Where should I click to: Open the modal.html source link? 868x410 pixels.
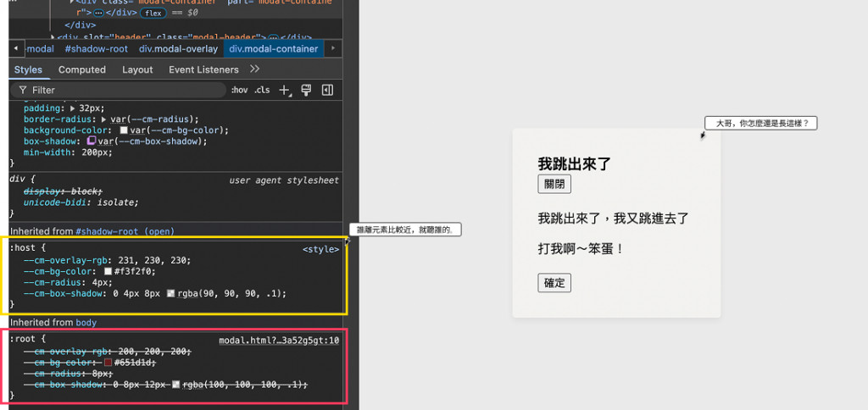click(279, 341)
